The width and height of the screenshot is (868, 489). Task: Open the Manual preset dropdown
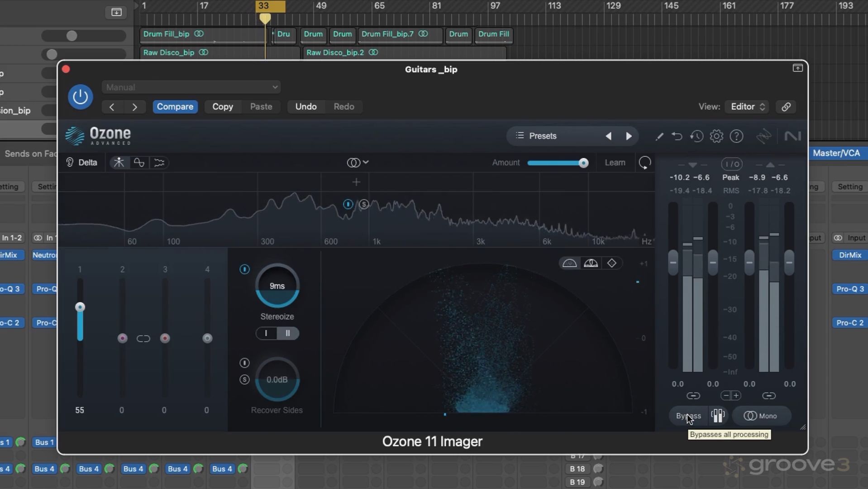pyautogui.click(x=191, y=87)
